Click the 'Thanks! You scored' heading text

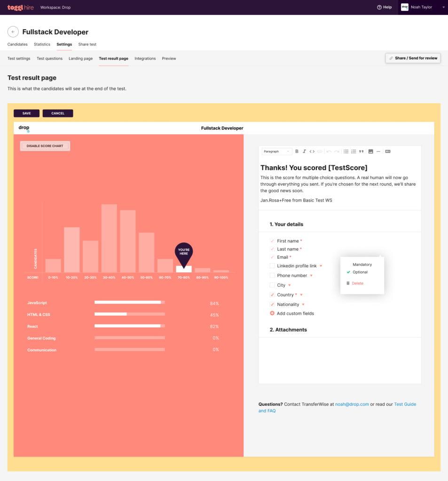coord(314,168)
